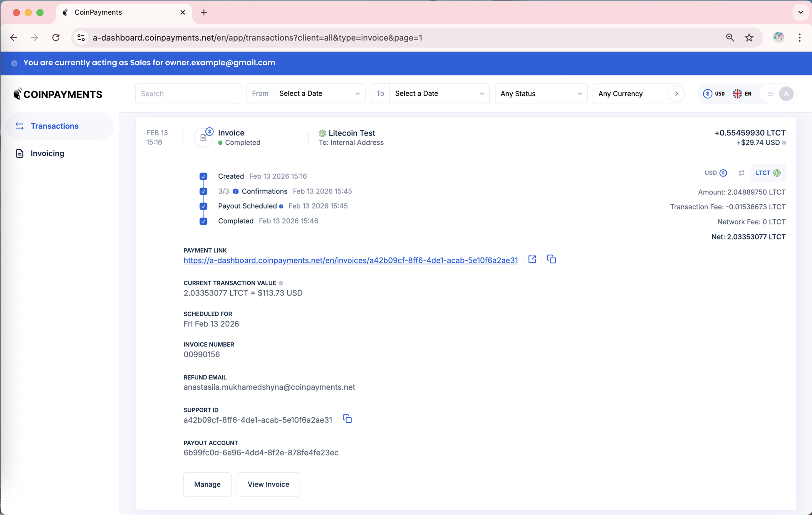Expand the tab search dropdown arrow

801,12
